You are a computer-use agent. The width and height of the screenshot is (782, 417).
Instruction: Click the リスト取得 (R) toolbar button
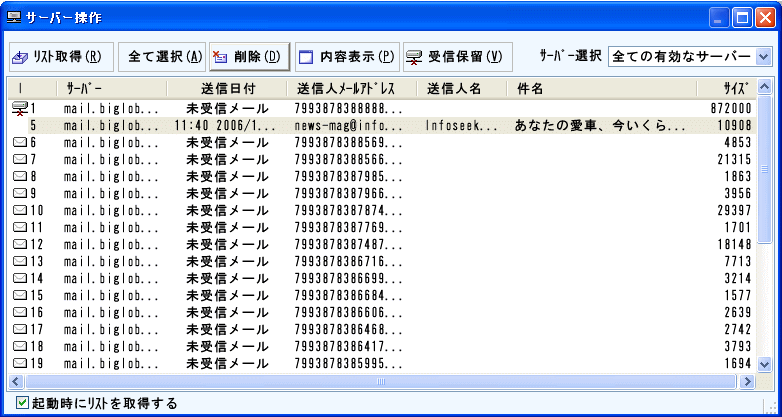[x=59, y=57]
